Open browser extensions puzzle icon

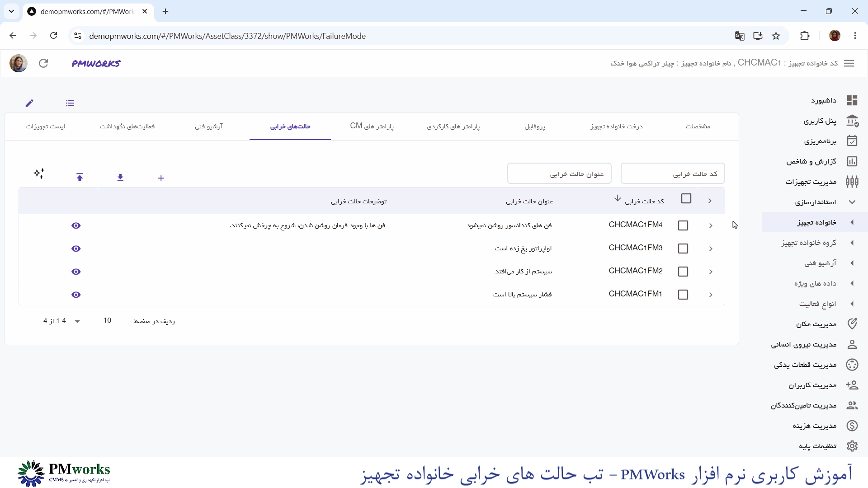coord(805,36)
